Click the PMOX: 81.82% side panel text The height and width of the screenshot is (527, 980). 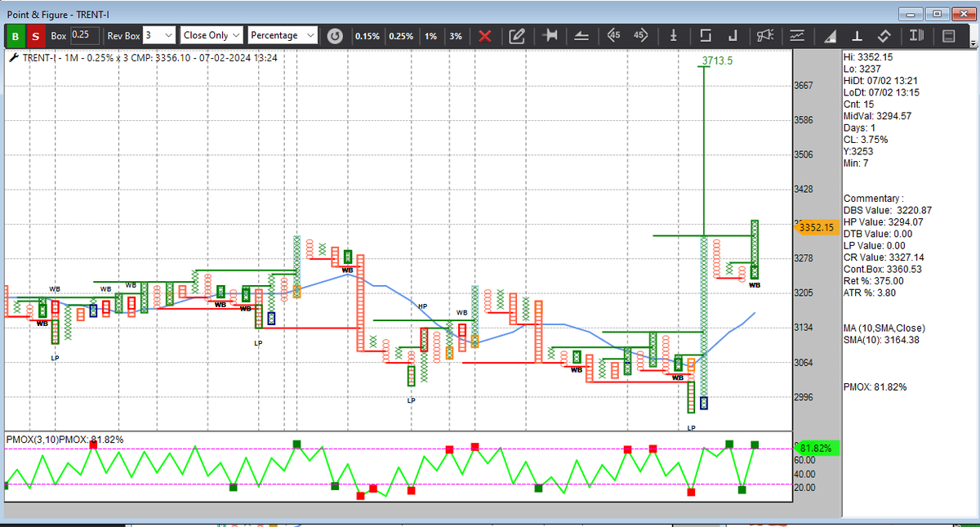pos(875,387)
